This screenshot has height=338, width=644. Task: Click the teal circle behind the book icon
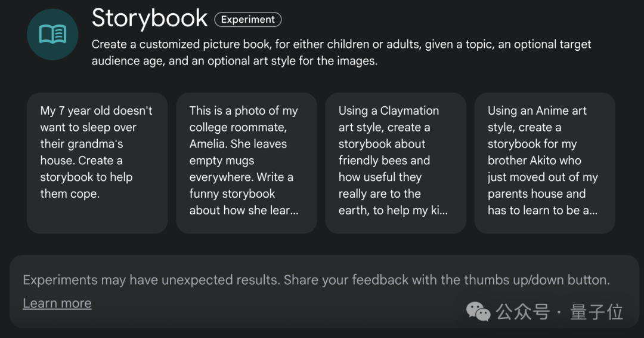pyautogui.click(x=52, y=35)
